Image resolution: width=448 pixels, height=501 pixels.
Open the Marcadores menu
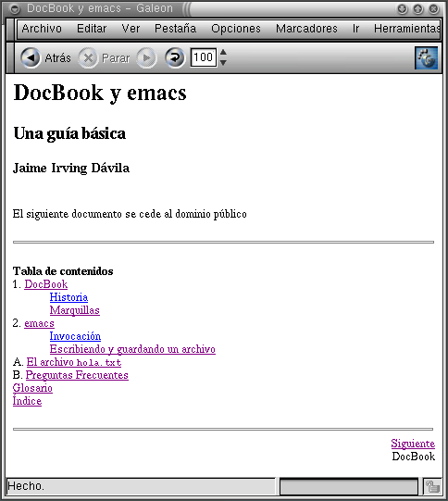click(x=306, y=29)
